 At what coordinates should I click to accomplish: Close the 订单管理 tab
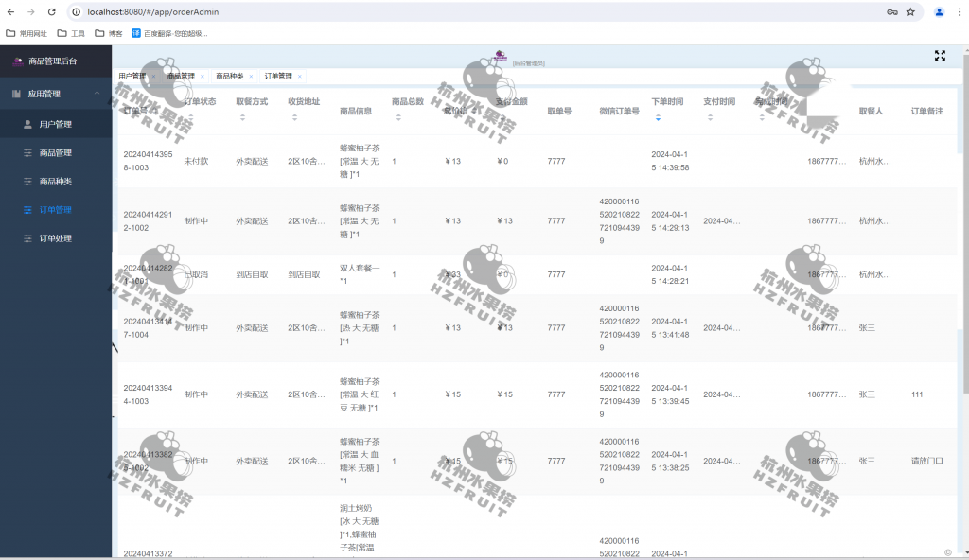[300, 76]
